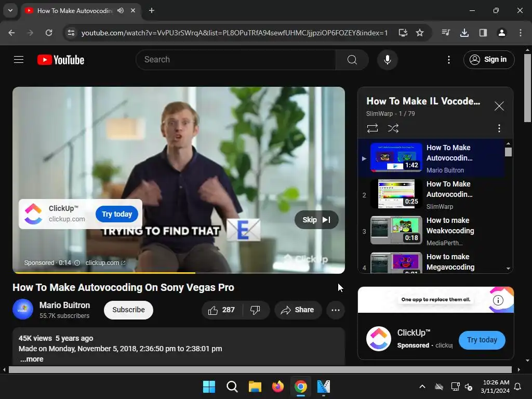532x399 pixels.
Task: Open the browser tab search dropdown
Action: [10, 10]
